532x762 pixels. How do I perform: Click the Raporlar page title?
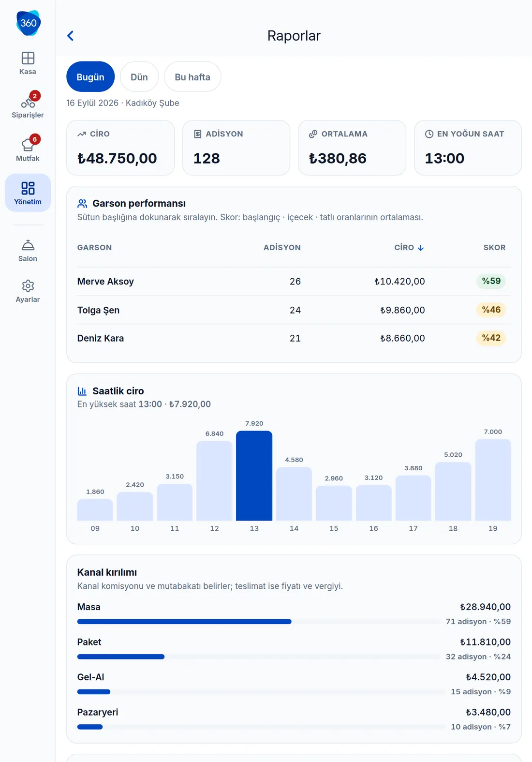coord(294,36)
